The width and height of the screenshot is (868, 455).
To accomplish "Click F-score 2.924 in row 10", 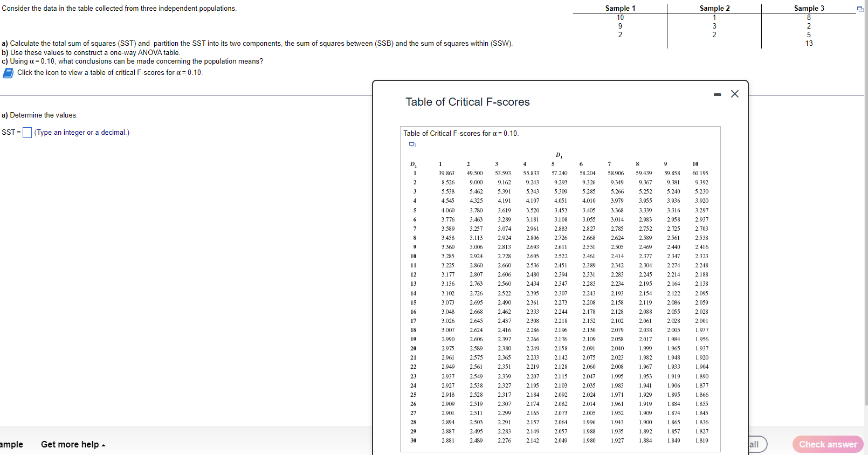I will [476, 256].
